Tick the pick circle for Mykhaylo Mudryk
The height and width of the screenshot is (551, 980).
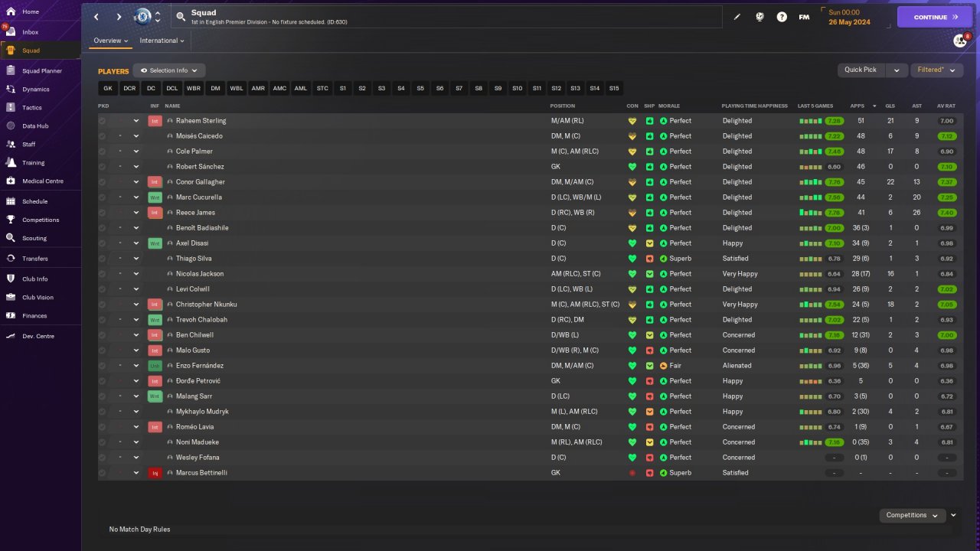coord(102,412)
